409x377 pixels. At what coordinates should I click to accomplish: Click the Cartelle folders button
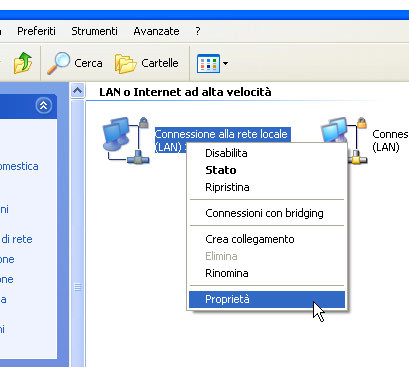(x=147, y=63)
